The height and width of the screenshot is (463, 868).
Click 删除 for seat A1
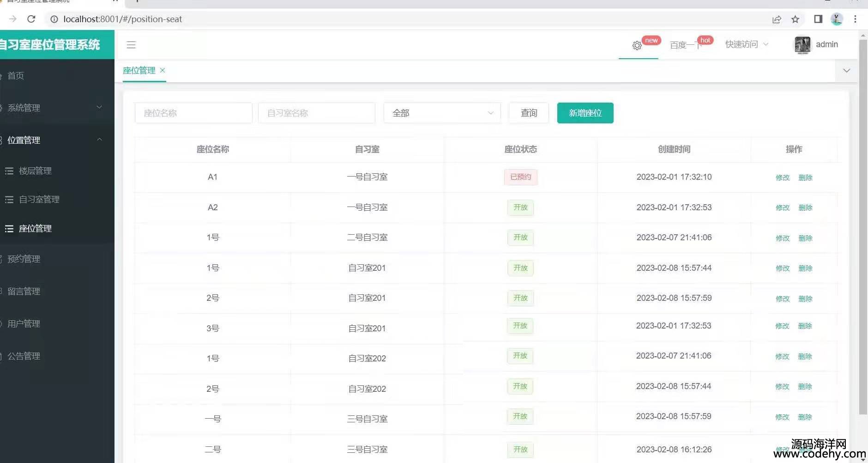(x=806, y=177)
